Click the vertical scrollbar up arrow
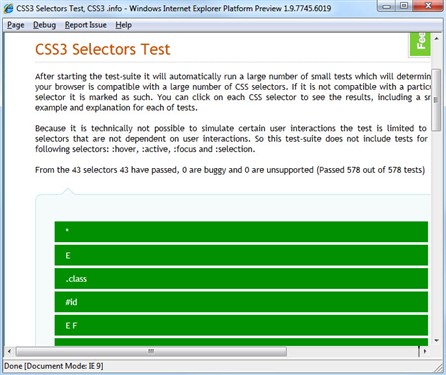446x375 pixels. pos(436,39)
